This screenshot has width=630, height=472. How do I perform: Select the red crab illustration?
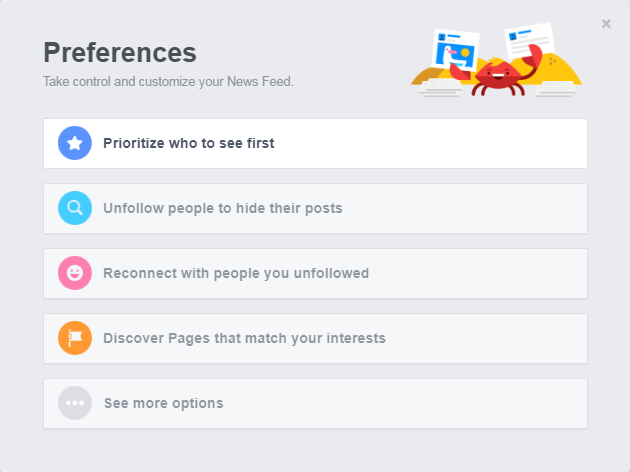[497, 72]
